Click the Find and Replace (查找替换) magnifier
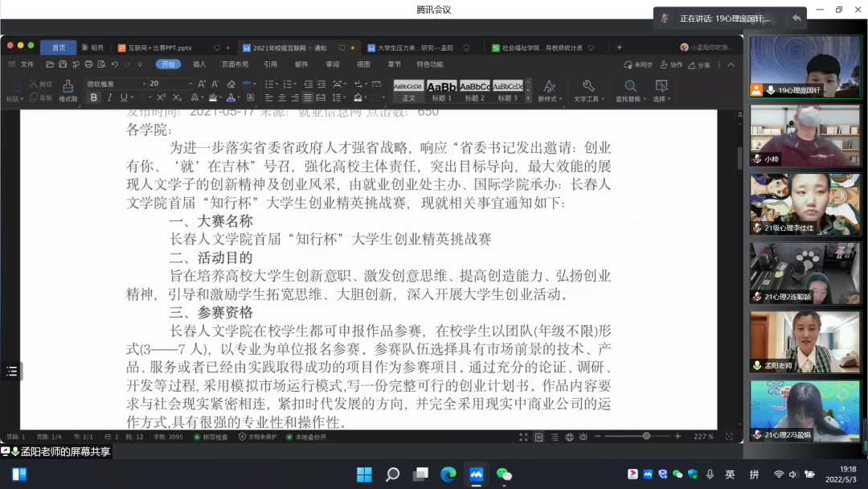 (630, 86)
